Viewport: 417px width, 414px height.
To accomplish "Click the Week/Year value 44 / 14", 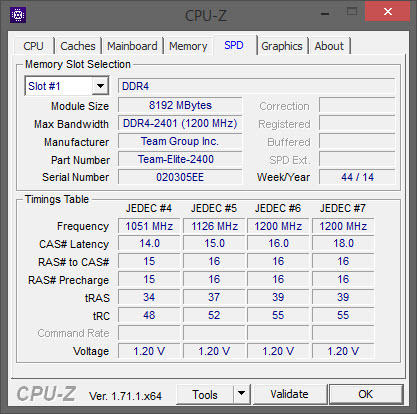I will pos(357,177).
